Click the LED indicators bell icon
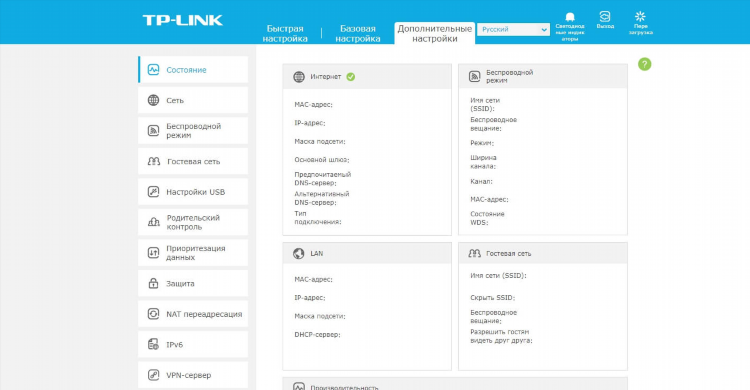Image resolution: width=750 pixels, height=390 pixels. (570, 18)
